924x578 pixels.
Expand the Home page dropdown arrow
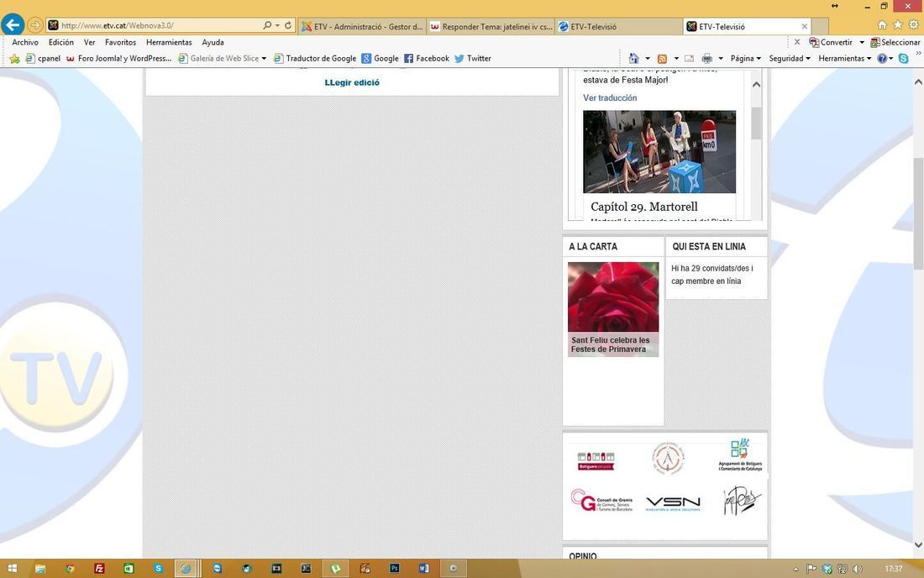(648, 58)
